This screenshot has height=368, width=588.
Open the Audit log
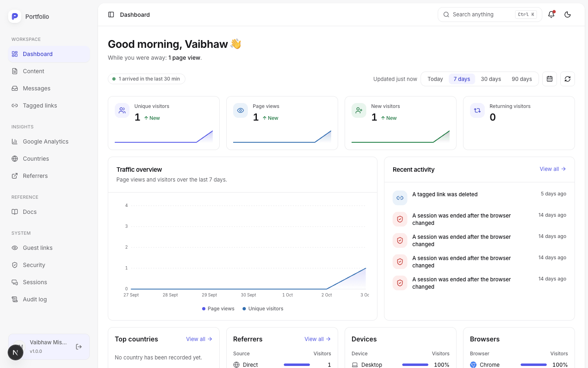click(49, 299)
